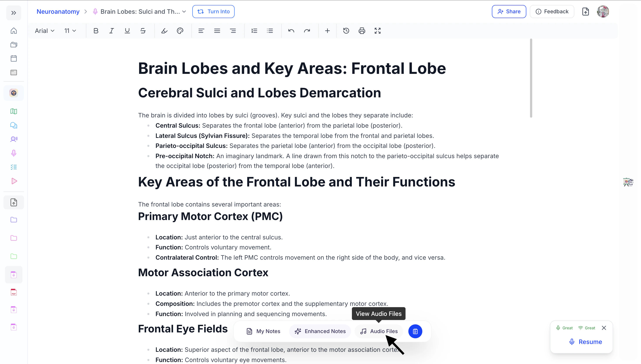Click the document scrollbar
This screenshot has height=364, width=641.
coord(531,78)
